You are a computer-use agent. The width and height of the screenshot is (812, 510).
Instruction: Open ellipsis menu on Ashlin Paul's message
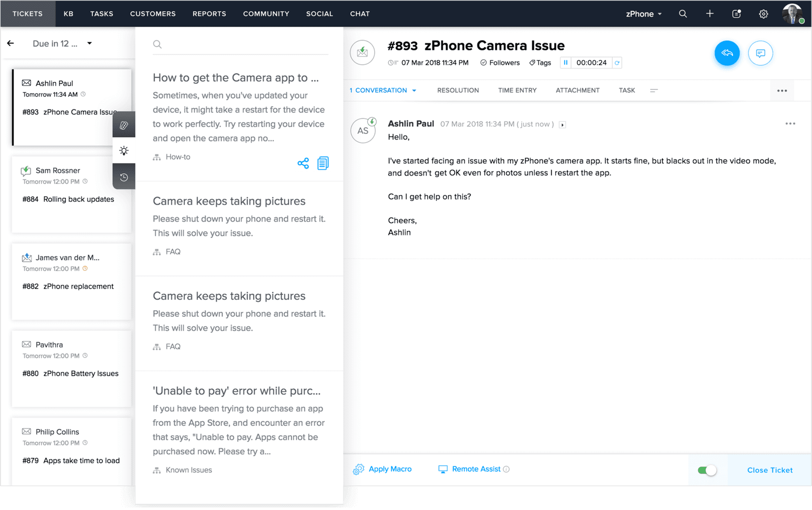tap(790, 124)
